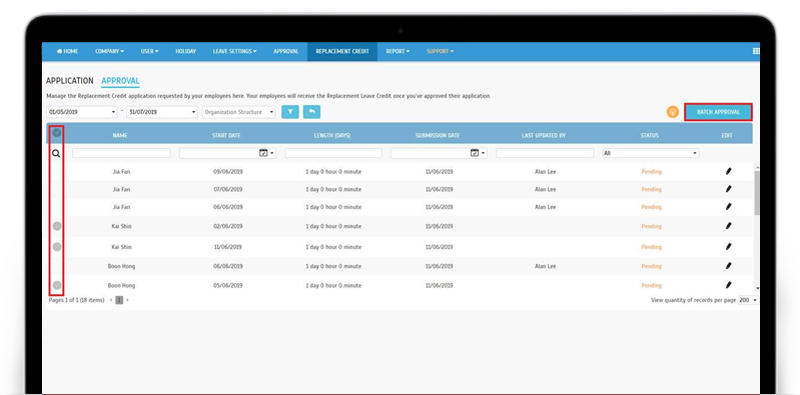Click 'Alan Lee' in Boon Hong 06/06/2019 row

[545, 266]
